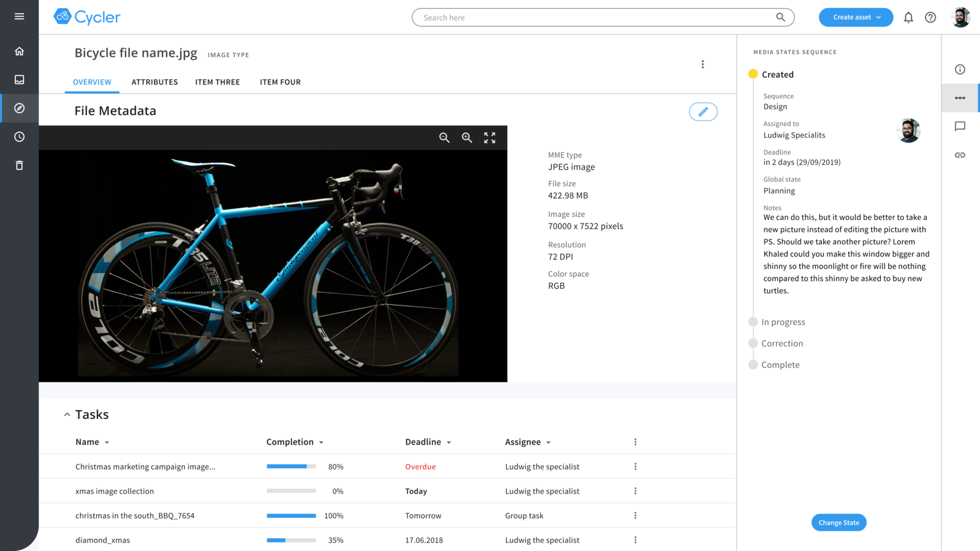Edit file metadata with pencil button

click(703, 111)
